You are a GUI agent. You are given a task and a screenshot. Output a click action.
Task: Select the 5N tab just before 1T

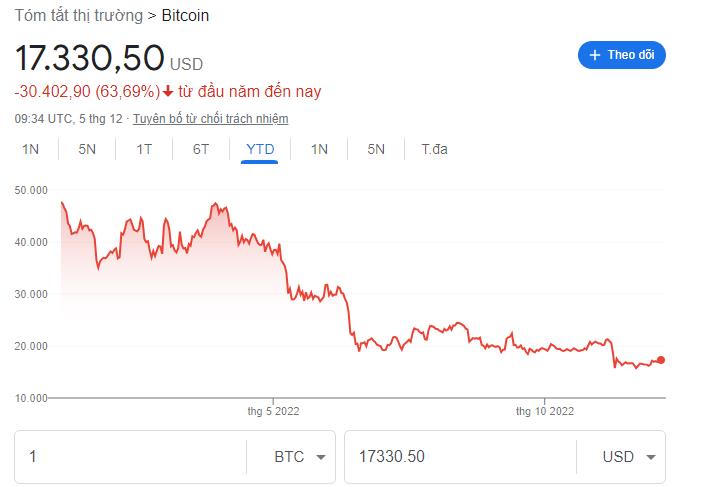pyautogui.click(x=87, y=149)
